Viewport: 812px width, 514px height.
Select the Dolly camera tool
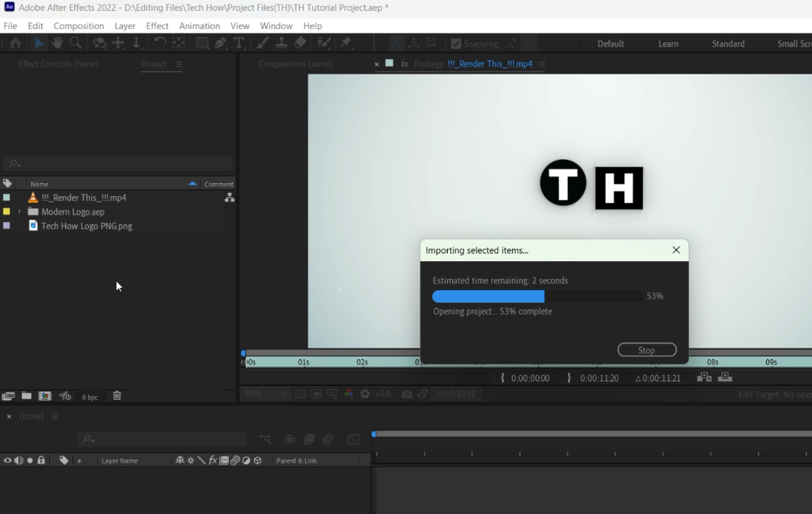tap(137, 44)
